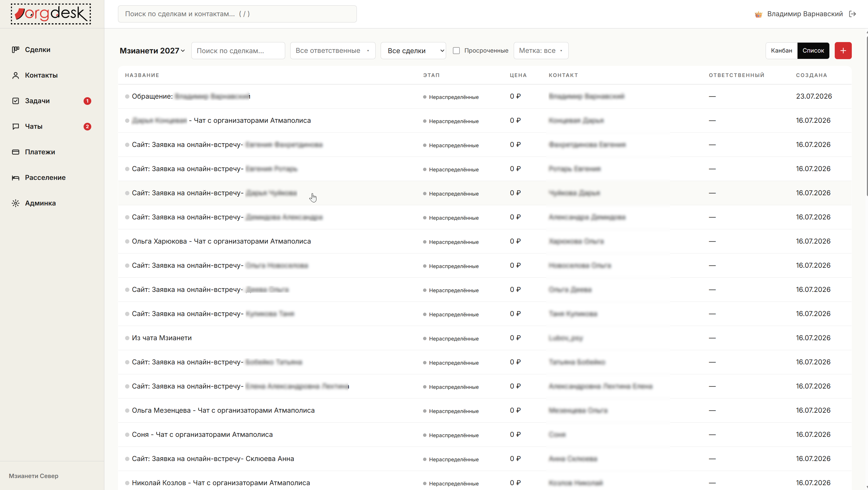Viewport: 868px width, 490px height.
Task: Open deal Ольга Харюкова - Чат с организаторами
Action: click(221, 241)
